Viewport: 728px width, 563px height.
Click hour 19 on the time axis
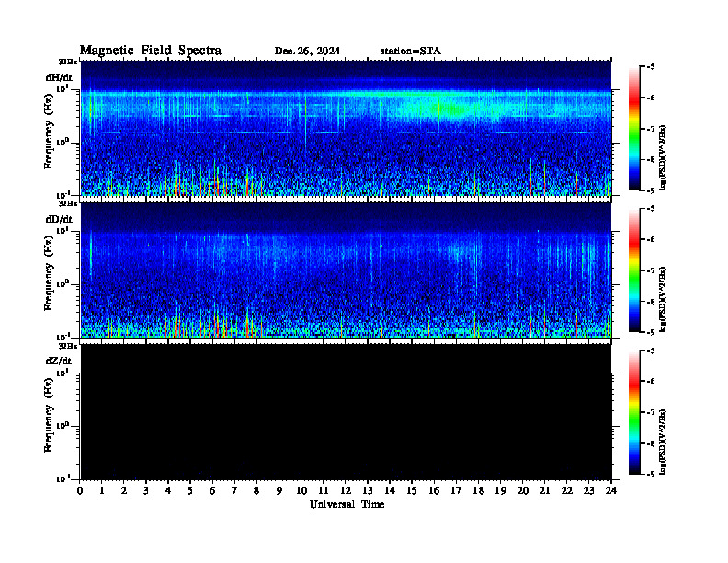(500, 491)
